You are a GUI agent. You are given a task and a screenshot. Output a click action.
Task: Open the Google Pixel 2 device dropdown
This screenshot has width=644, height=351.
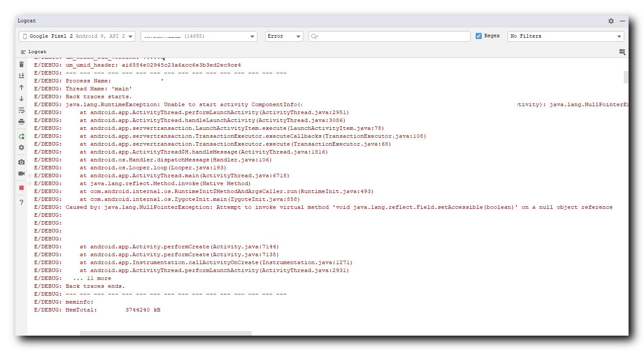coord(77,36)
